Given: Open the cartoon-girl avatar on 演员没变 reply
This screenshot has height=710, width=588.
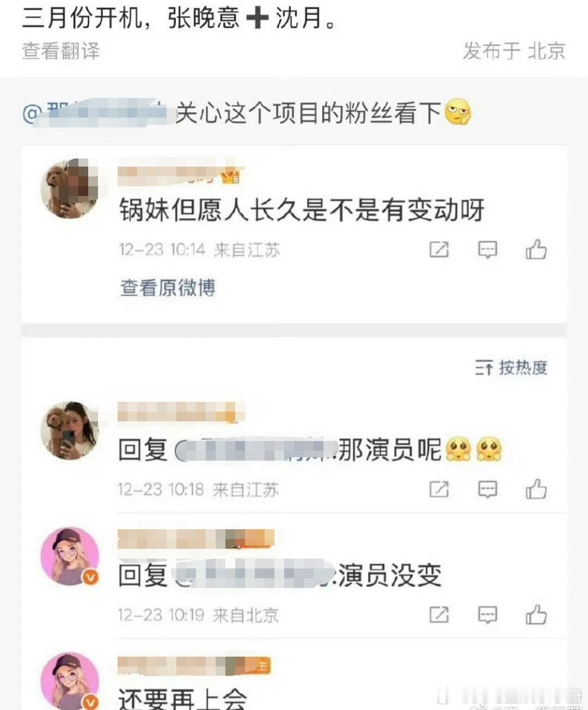Looking at the screenshot, I should point(70,556).
